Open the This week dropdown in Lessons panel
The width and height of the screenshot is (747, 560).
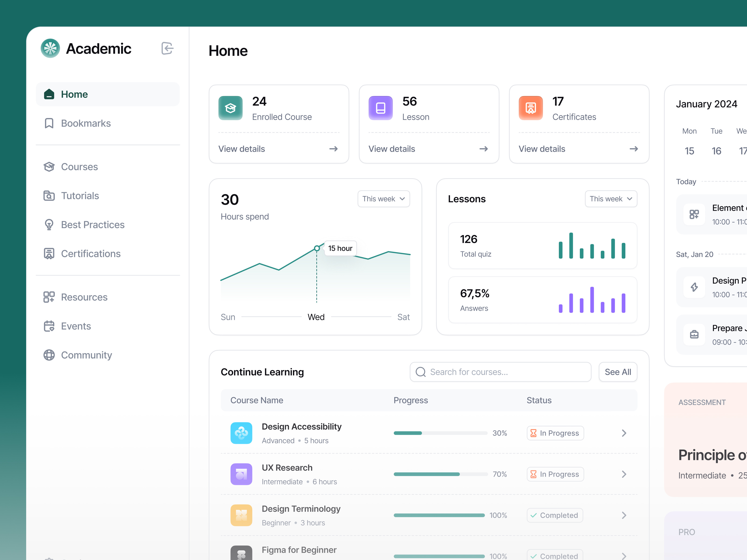point(611,199)
